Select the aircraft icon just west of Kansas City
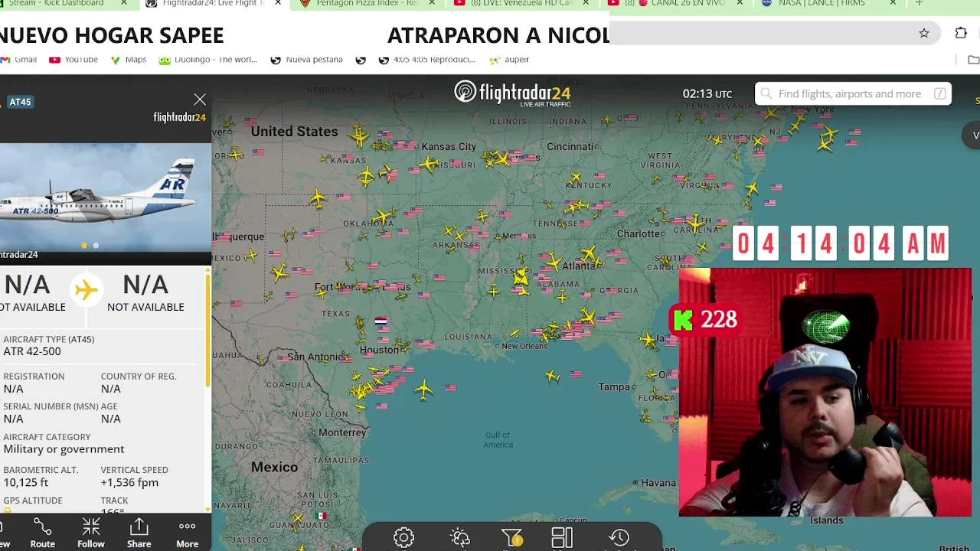The image size is (980, 551). point(429,163)
